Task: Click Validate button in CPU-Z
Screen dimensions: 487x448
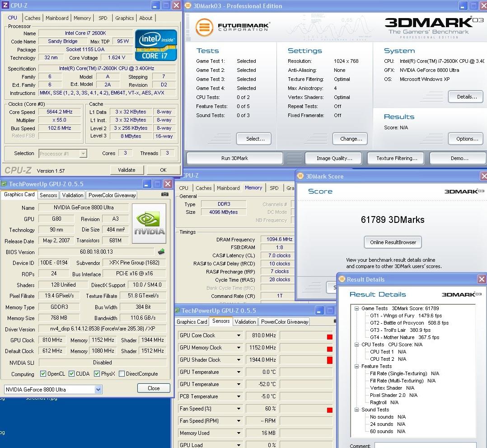Action: coord(126,170)
